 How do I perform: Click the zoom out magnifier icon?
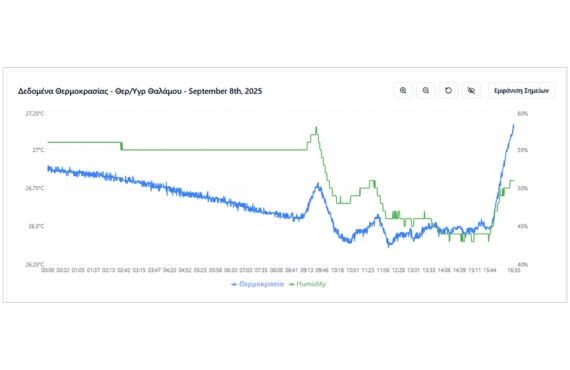426,91
